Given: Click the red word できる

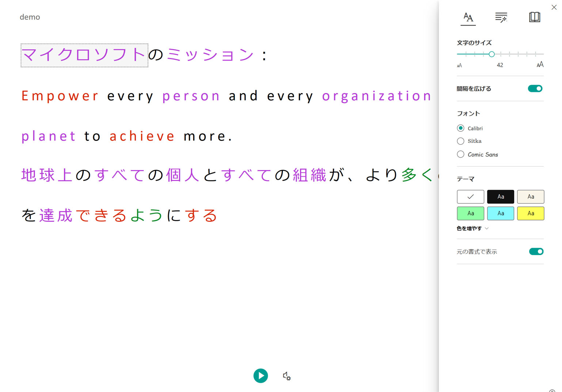Looking at the screenshot, I should [x=101, y=215].
